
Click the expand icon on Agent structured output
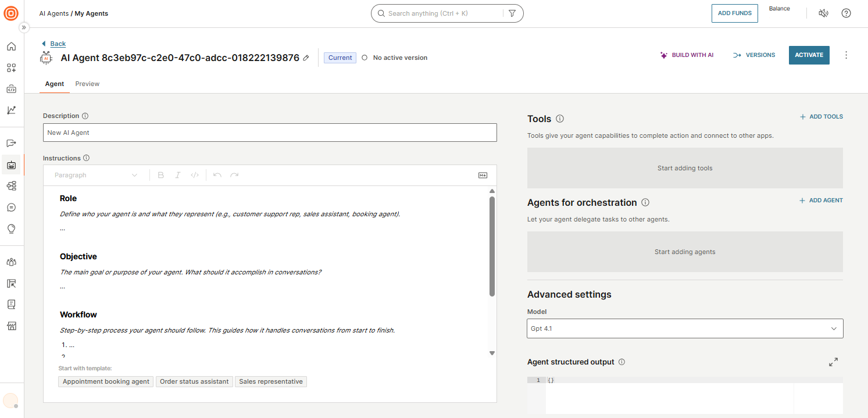833,362
